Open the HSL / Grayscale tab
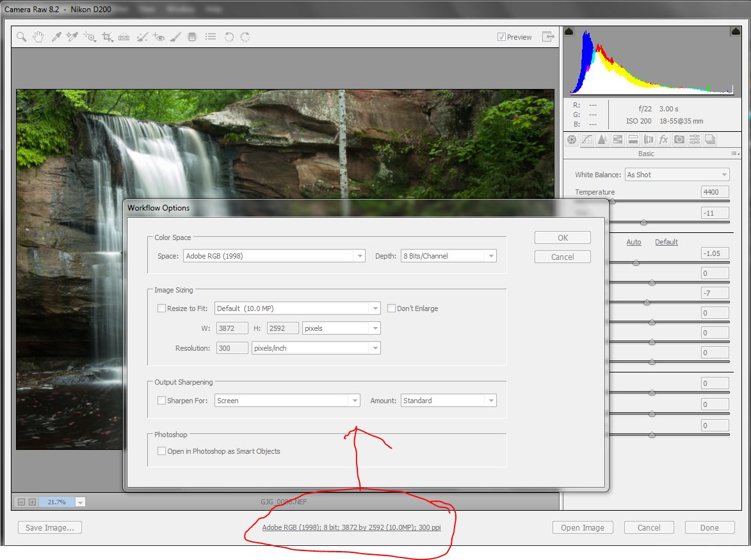The width and height of the screenshot is (751, 560). tap(618, 140)
